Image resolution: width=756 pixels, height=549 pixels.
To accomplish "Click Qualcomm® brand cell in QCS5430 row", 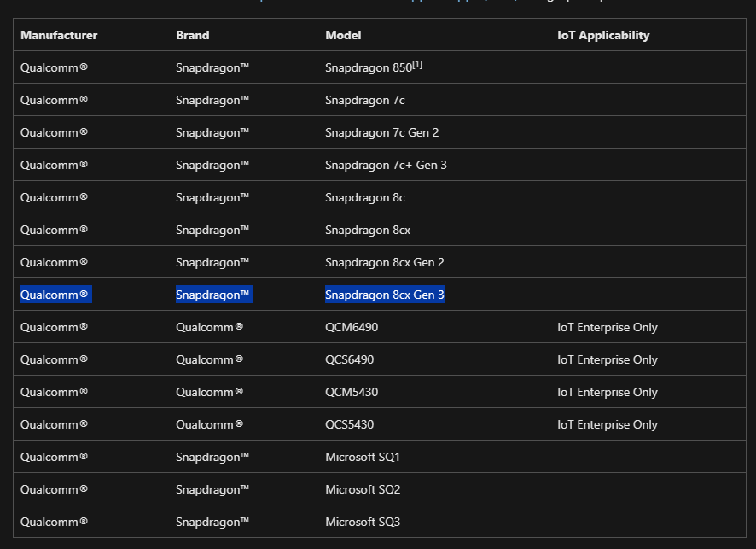I will click(209, 424).
